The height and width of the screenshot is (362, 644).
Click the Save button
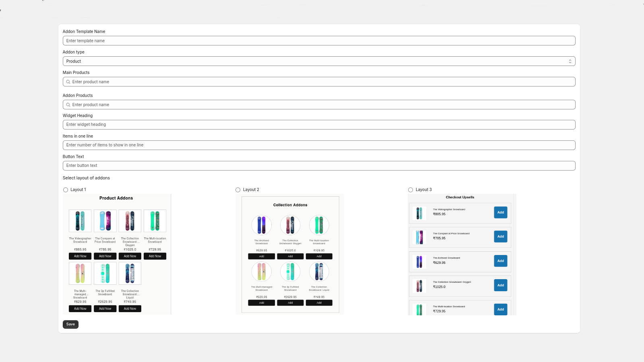pyautogui.click(x=70, y=324)
